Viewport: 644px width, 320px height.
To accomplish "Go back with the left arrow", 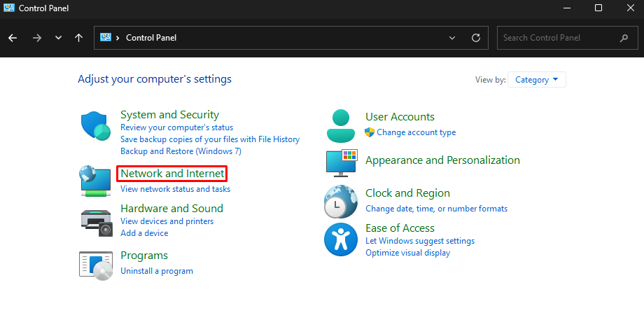I will 13,38.
